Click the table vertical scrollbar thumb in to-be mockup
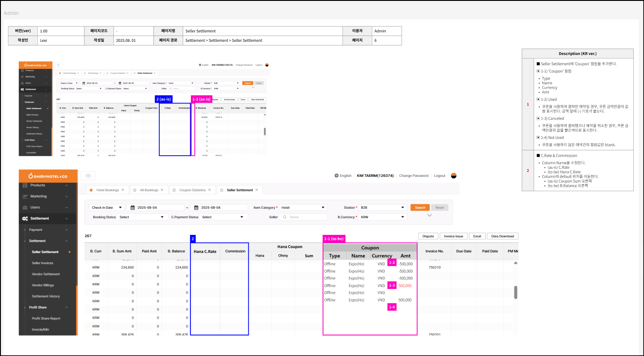Image resolution: width=644 pixels, height=356 pixels. pos(516,292)
